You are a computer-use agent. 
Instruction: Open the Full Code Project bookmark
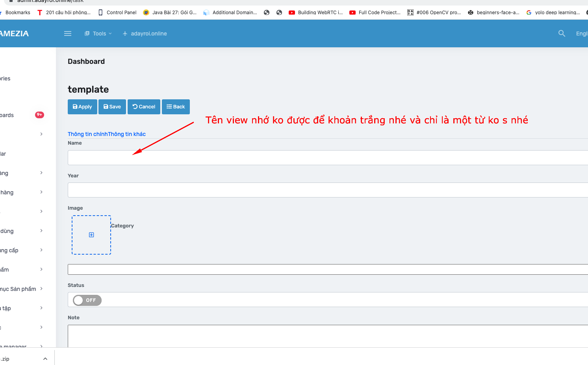tap(375, 13)
